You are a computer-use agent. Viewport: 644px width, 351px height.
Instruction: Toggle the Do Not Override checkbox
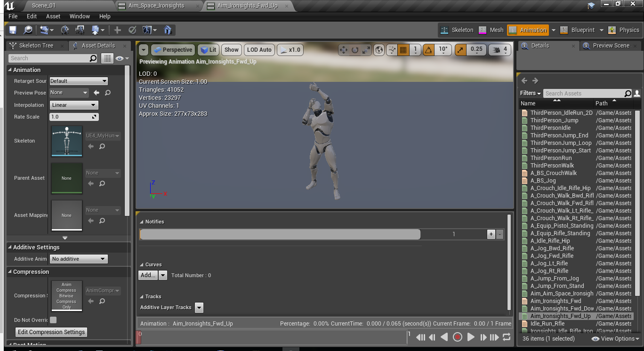click(53, 320)
